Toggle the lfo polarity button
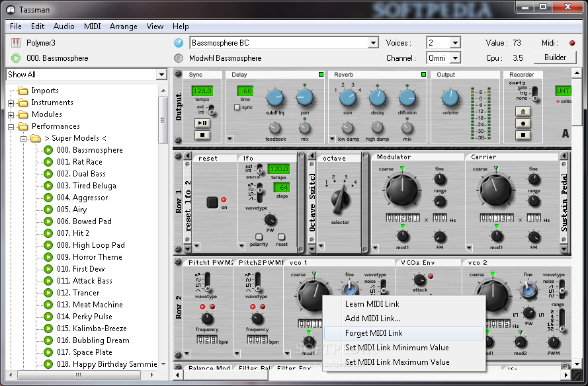This screenshot has width=588, height=386. point(259,237)
